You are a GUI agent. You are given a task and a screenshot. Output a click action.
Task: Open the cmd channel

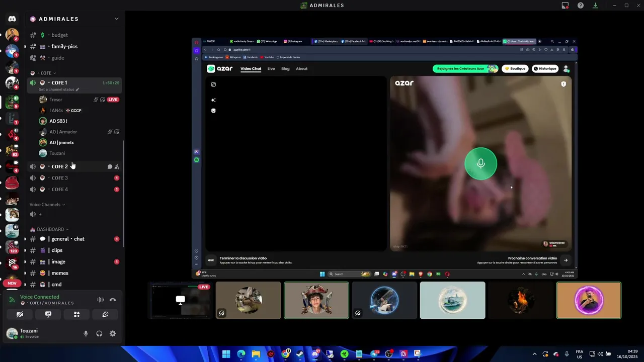tap(74, 285)
